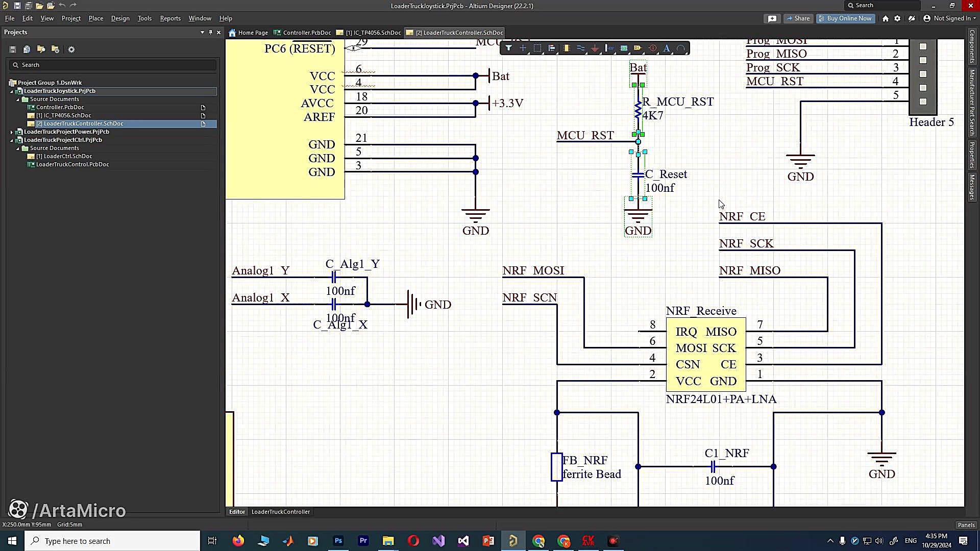
Task: Click the directives info marker tool
Action: pos(652,48)
